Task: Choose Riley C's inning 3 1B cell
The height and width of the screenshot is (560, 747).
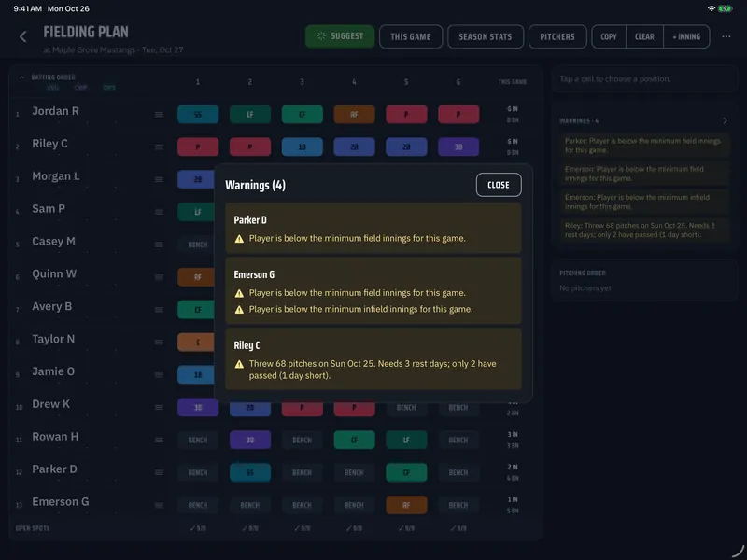Action: pyautogui.click(x=302, y=147)
